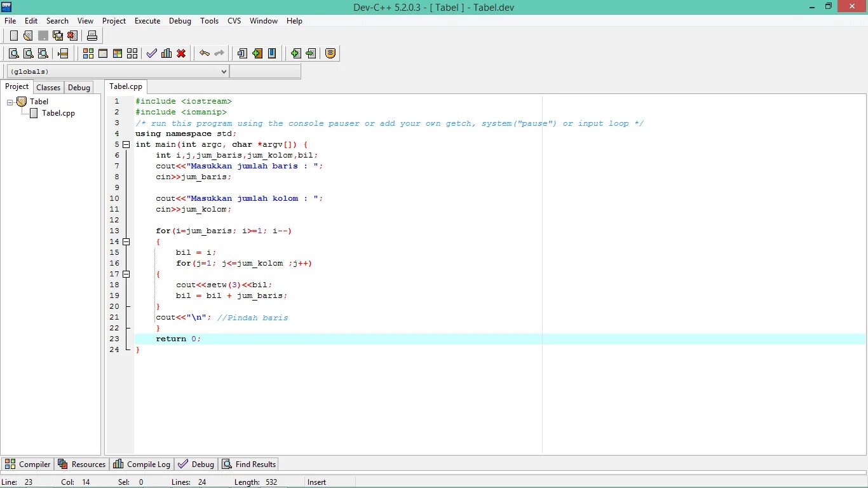Viewport: 868px width, 488px height.
Task: Collapse the code fold at line 5
Action: [x=126, y=145]
